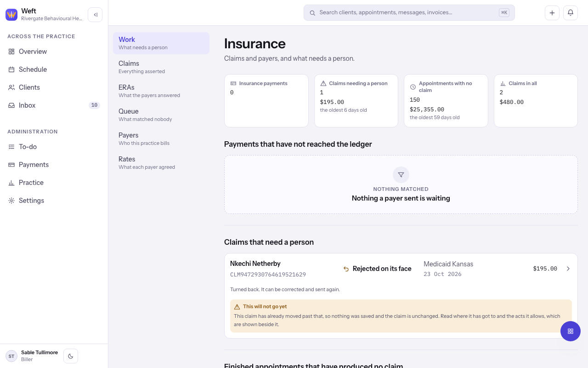The image size is (588, 368).
Task: Click claim number CLM9472930764619521629
Action: click(268, 275)
